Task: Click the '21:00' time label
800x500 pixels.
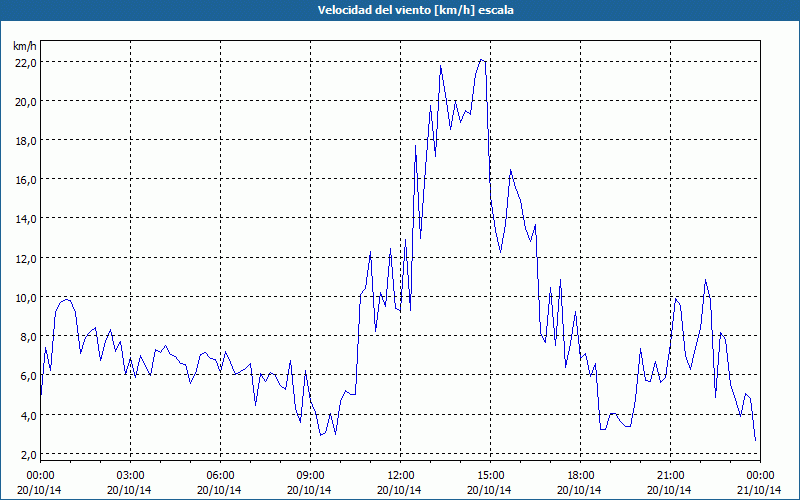Action: pos(670,476)
